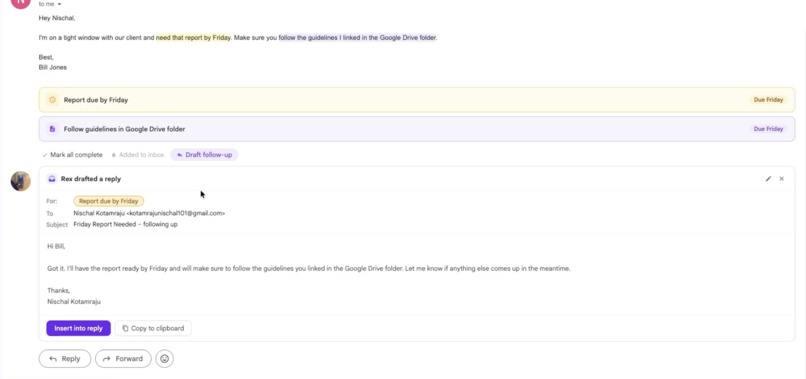Click Due Friday badge on Follow guidelines card

768,129
